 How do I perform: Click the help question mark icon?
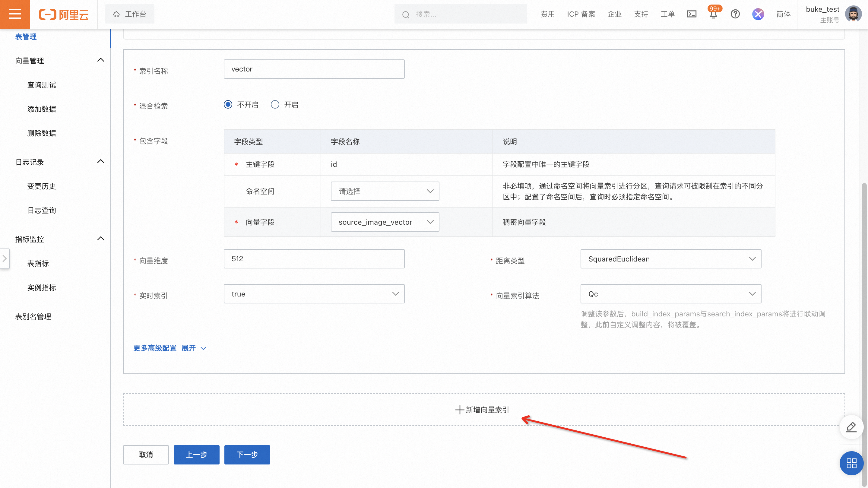click(x=735, y=14)
